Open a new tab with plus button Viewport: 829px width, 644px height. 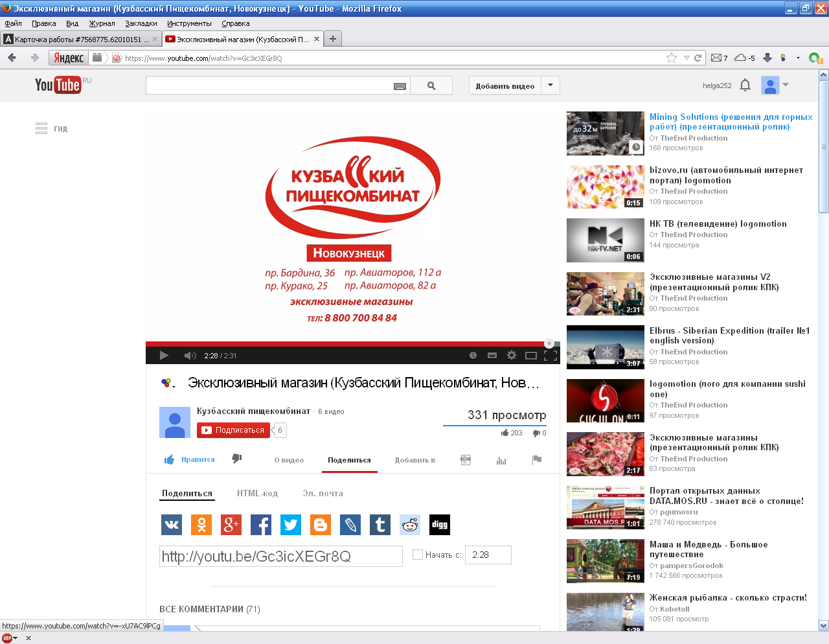click(333, 39)
